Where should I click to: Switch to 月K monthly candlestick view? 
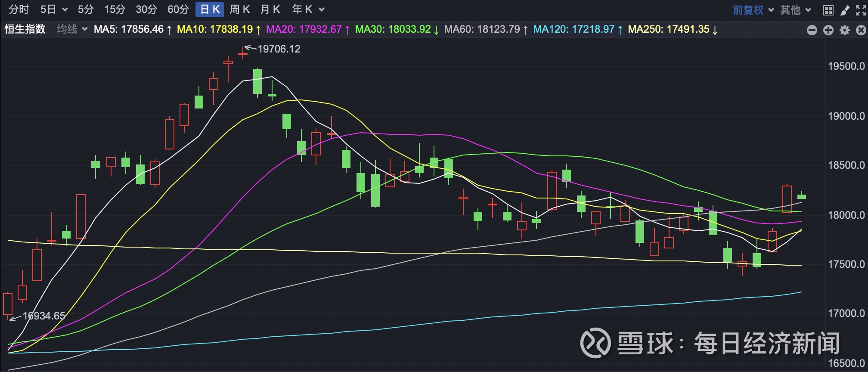coord(270,9)
